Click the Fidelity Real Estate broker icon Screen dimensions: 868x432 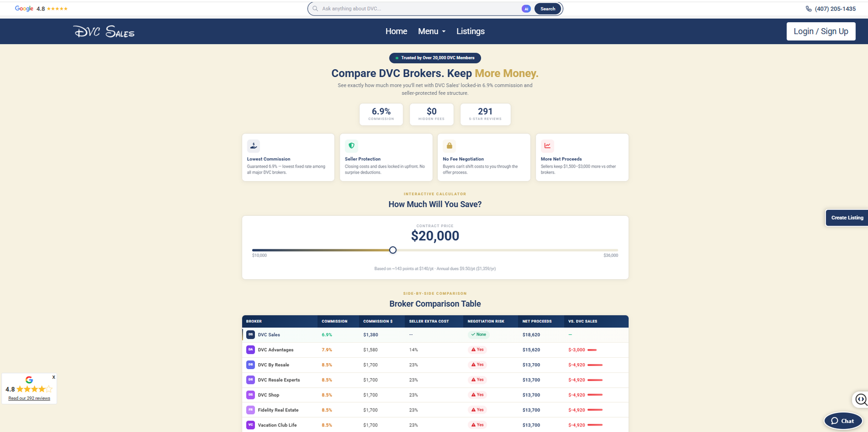(x=251, y=410)
